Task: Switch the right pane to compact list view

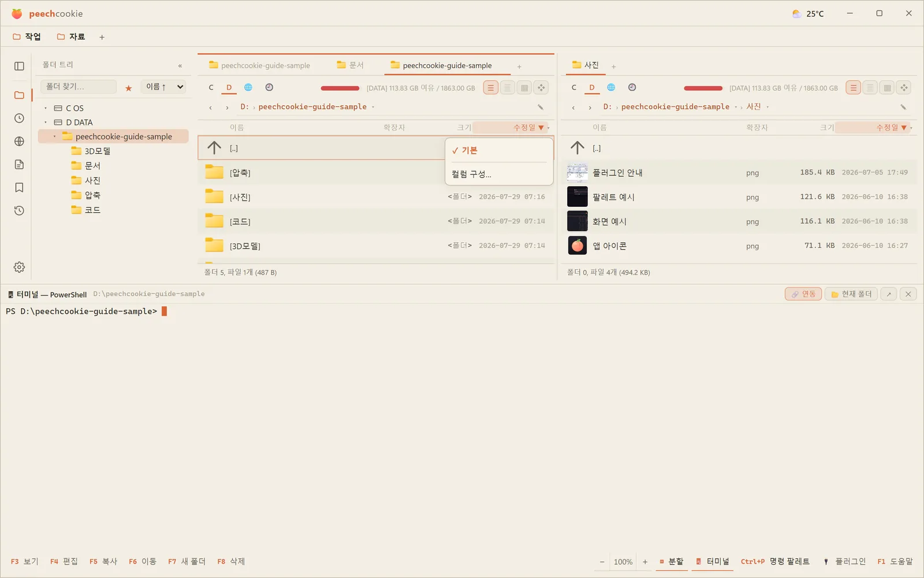Action: 870,88
